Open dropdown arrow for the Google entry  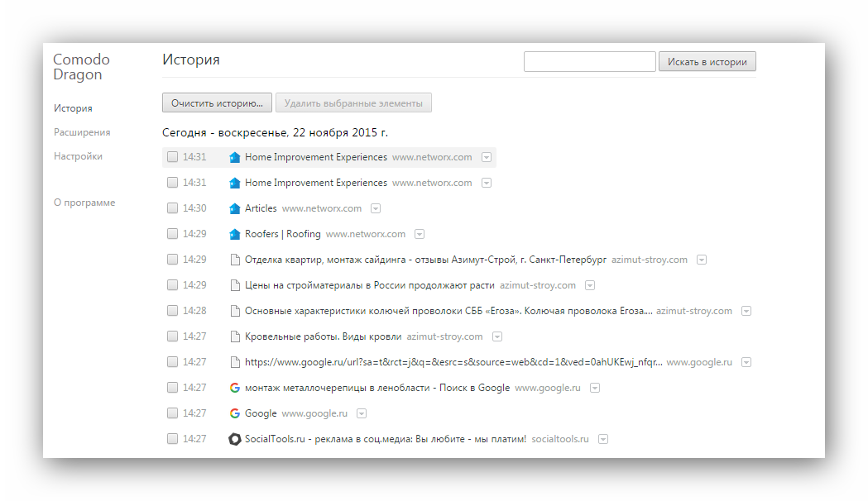click(362, 413)
